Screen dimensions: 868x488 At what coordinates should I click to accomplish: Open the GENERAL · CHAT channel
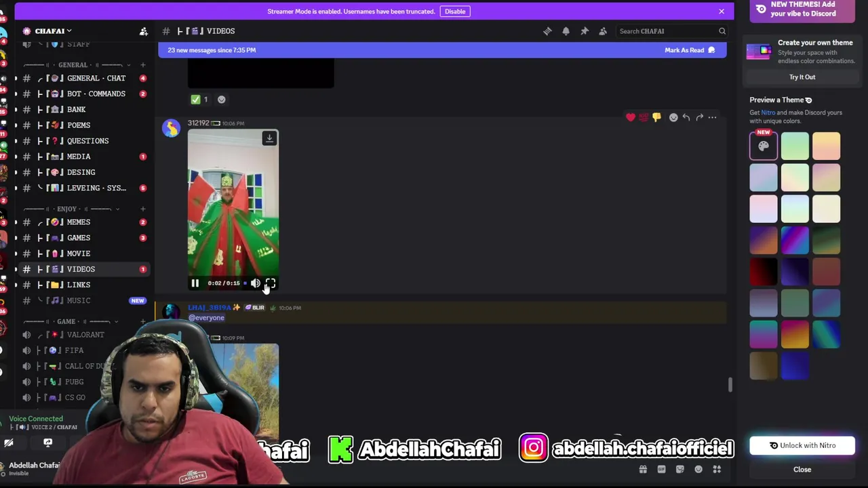pos(84,78)
